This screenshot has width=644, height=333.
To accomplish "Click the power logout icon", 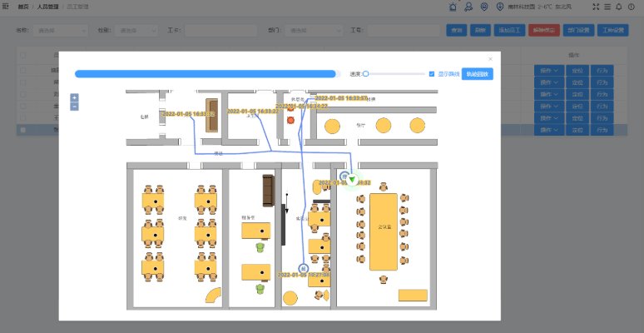I will [x=632, y=7].
